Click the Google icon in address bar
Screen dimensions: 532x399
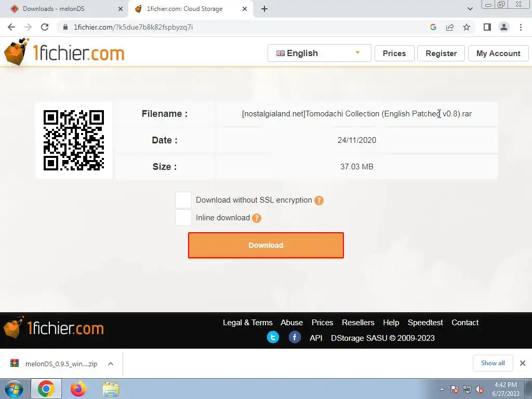[x=433, y=27]
